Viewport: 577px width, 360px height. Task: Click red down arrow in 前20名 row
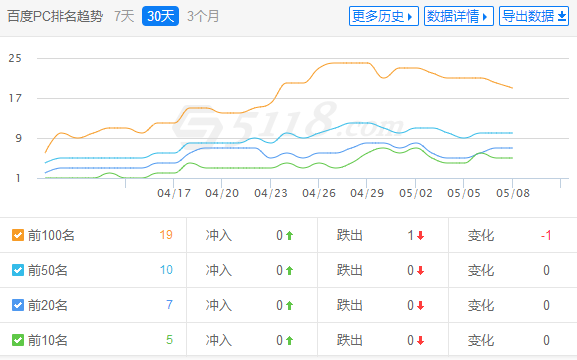point(421,306)
